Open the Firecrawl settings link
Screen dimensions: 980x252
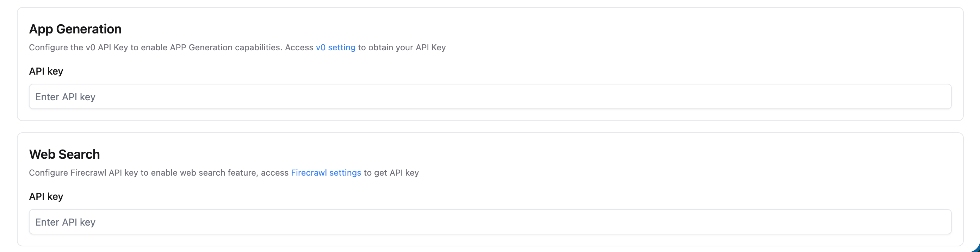click(326, 172)
